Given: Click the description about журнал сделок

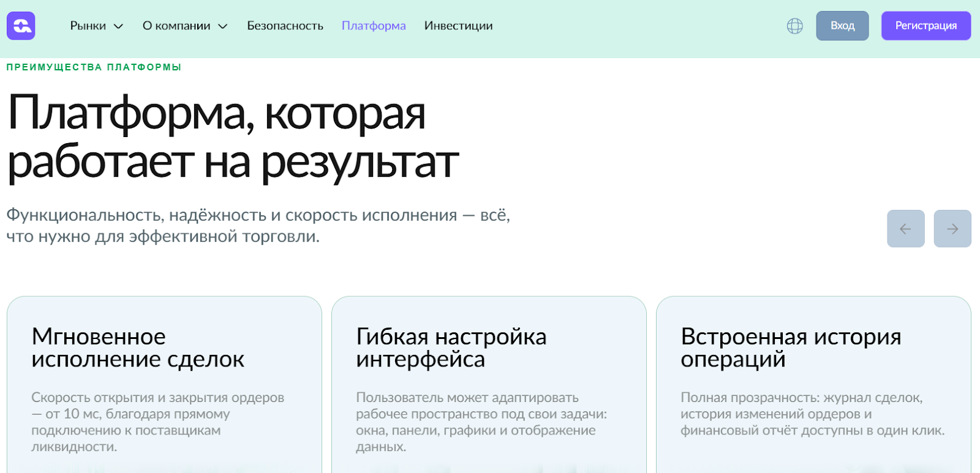Looking at the screenshot, I should (x=812, y=414).
